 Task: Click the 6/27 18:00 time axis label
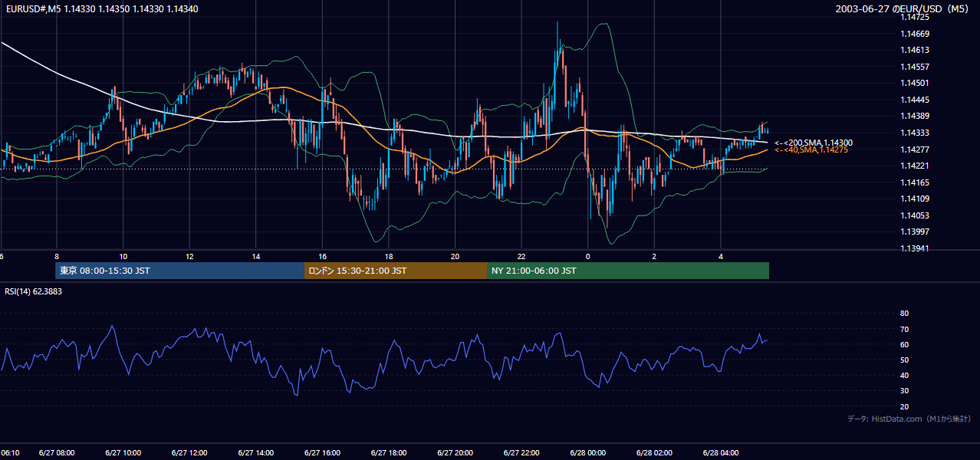coord(389,453)
